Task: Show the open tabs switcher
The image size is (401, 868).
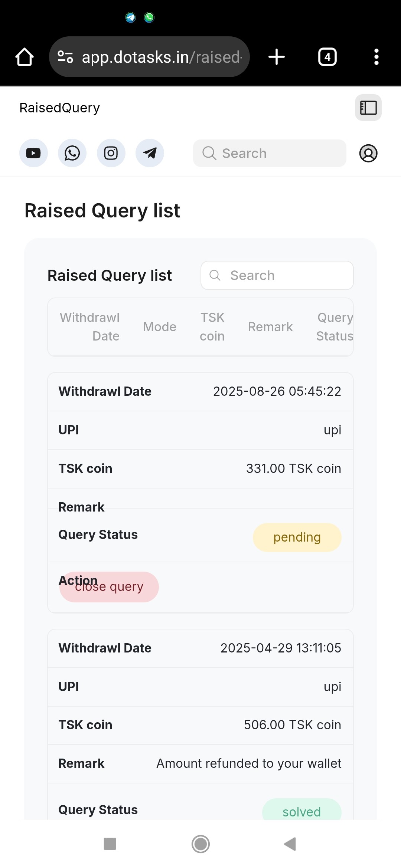Action: 327,57
